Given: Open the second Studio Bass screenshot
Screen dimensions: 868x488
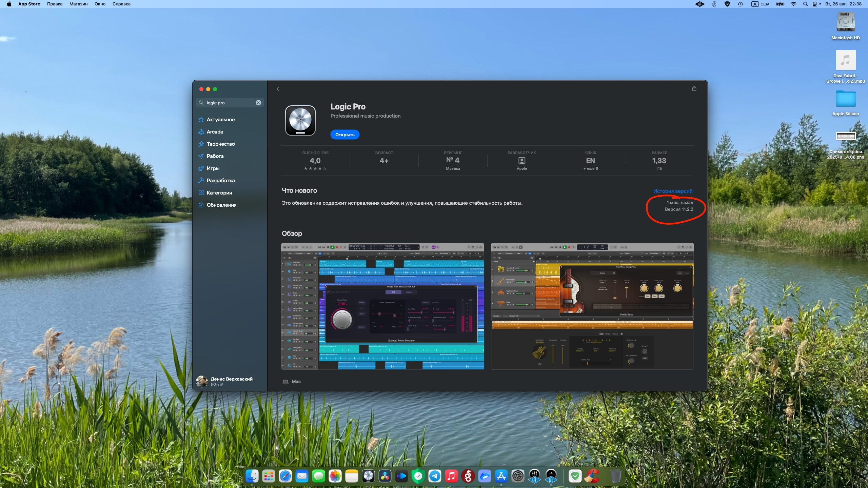Looking at the screenshot, I should pyautogui.click(x=592, y=306).
